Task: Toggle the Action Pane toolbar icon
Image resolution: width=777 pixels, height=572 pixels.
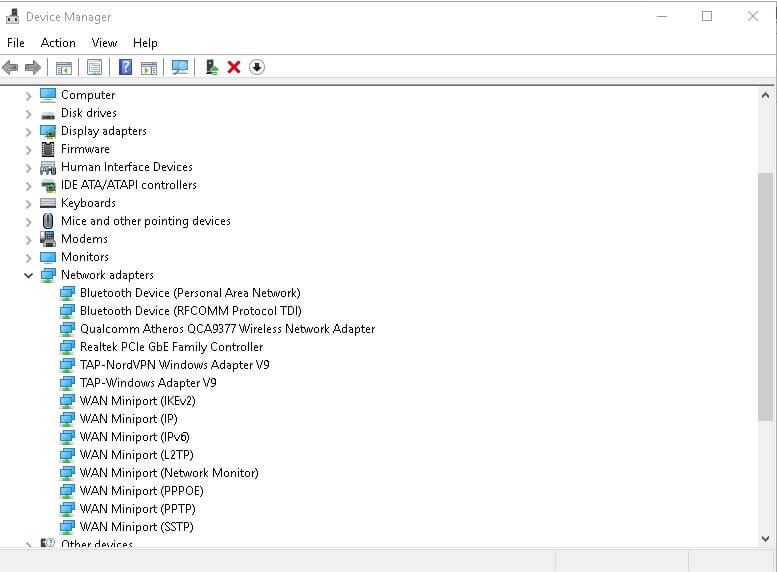Action: 149,67
